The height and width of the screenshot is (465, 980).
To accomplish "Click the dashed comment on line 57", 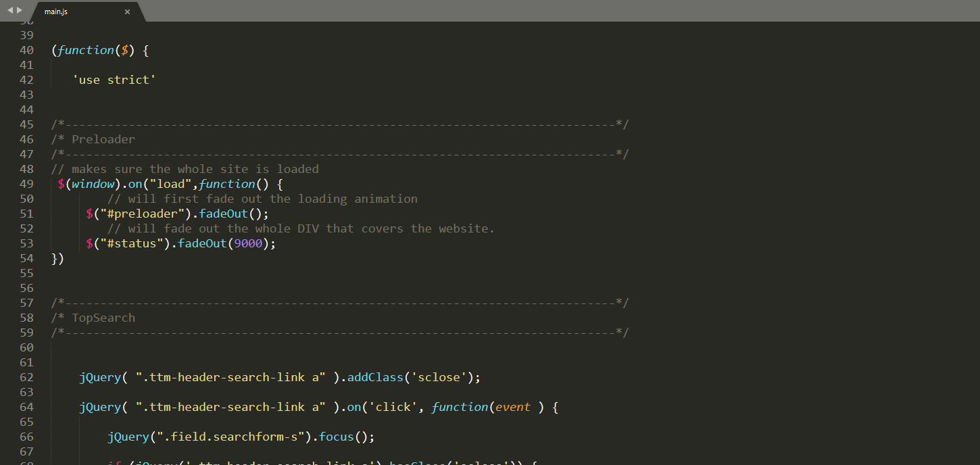I will click(x=340, y=303).
